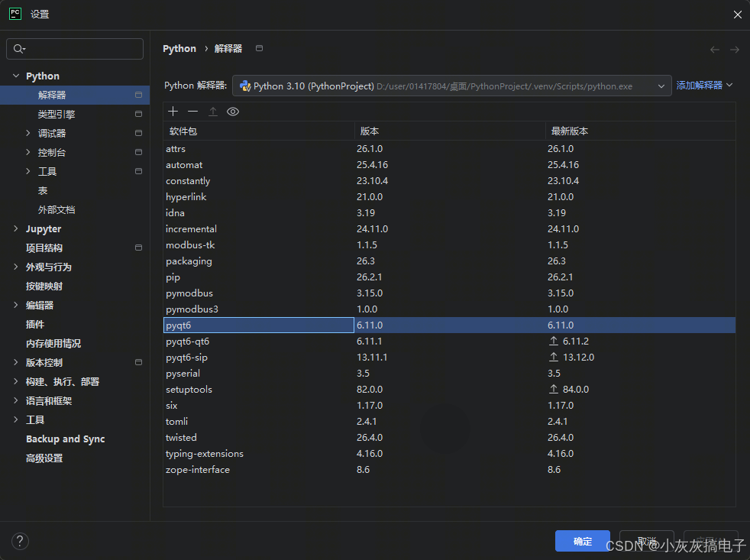Click project icon on 版本控制 row
This screenshot has height=560, width=750.
click(x=138, y=362)
